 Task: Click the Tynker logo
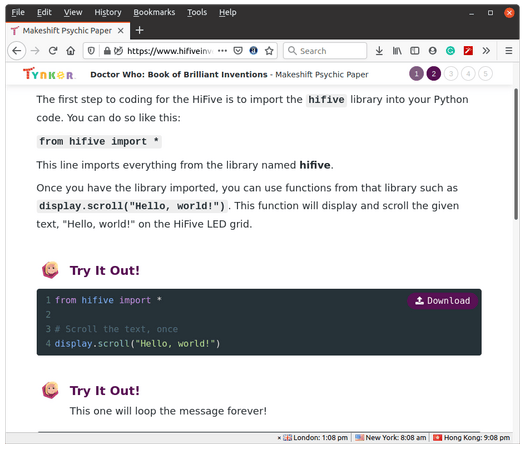pyautogui.click(x=49, y=74)
